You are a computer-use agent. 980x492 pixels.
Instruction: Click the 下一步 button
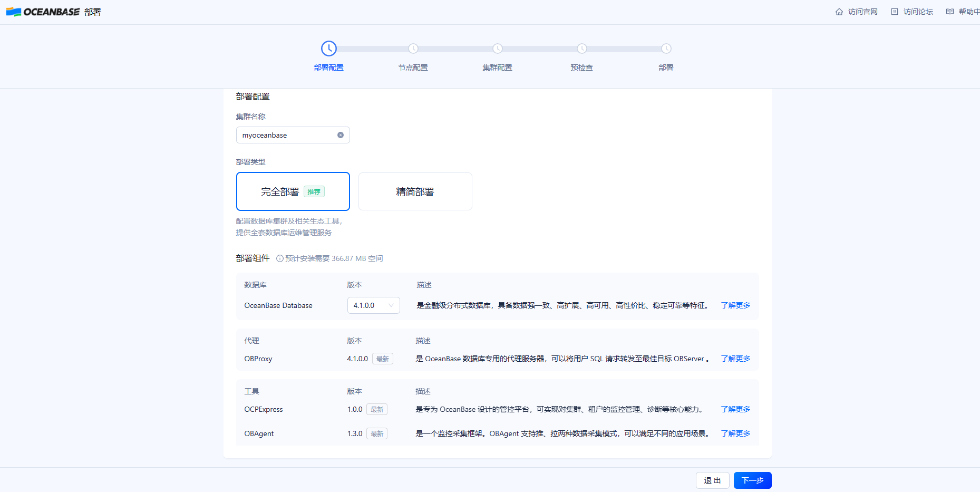753,480
